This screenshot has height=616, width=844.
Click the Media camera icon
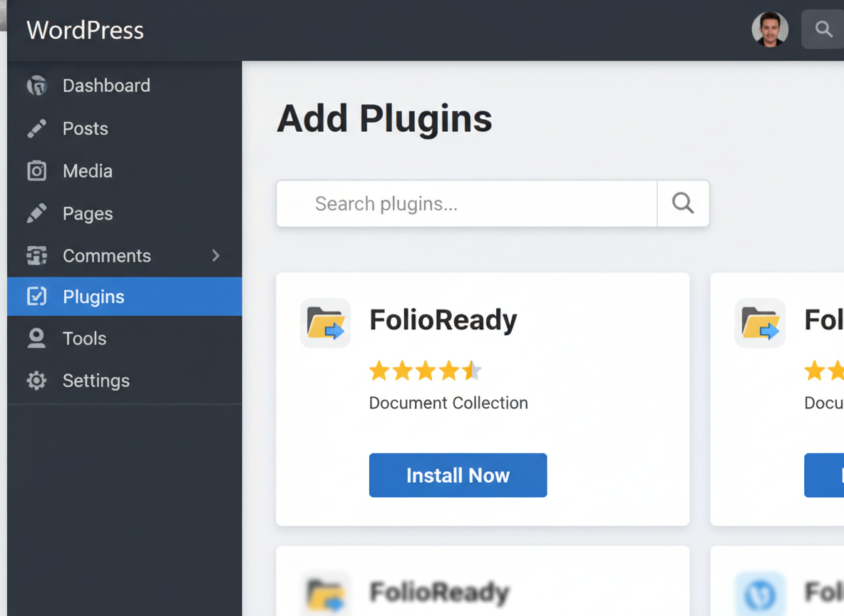coord(36,170)
